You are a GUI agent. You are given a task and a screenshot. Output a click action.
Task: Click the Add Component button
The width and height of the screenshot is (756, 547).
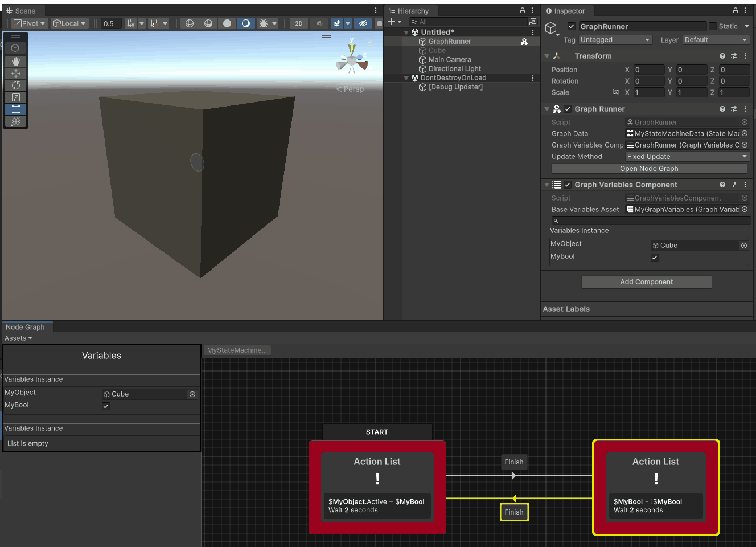click(x=646, y=282)
